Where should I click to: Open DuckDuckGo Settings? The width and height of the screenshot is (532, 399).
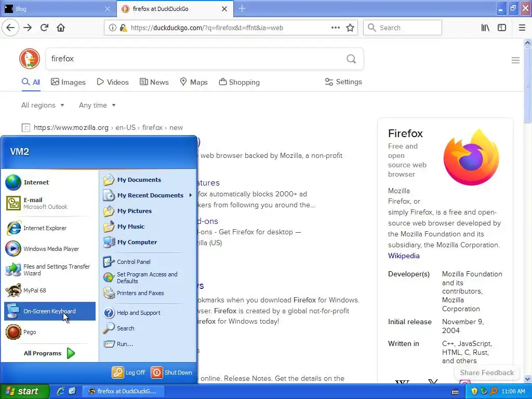click(x=343, y=82)
